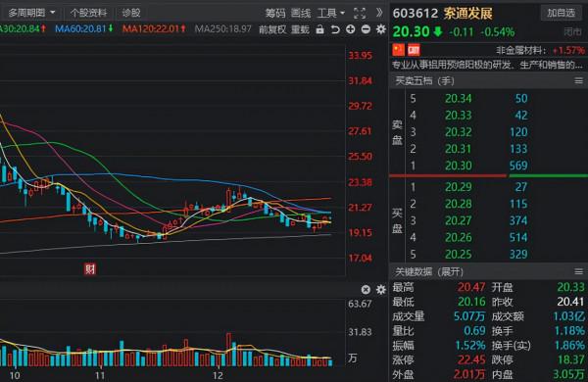Click the red 财 financial report marker
The width and height of the screenshot is (588, 382).
point(89,268)
